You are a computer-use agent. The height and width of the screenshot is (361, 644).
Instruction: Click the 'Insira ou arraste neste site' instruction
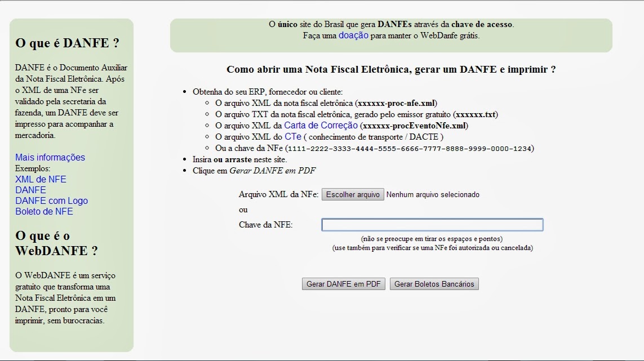[x=240, y=159]
